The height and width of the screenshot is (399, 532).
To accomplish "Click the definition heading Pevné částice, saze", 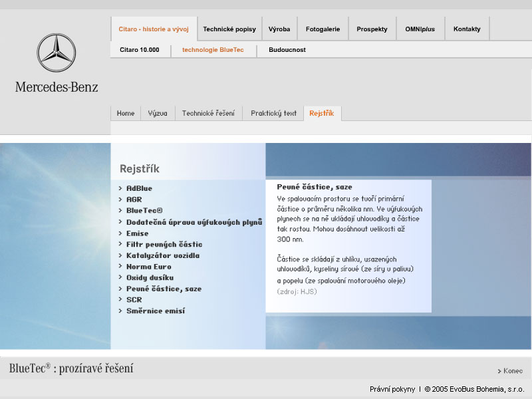I will pyautogui.click(x=315, y=187).
